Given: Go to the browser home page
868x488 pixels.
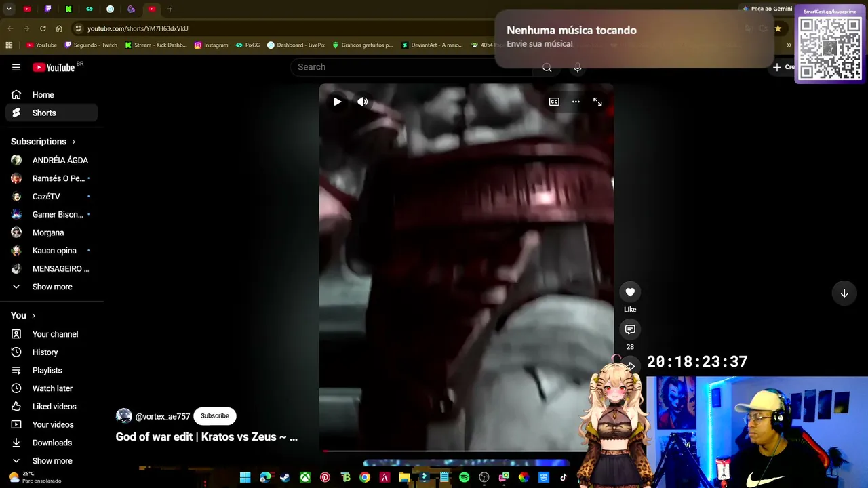Looking at the screenshot, I should 59,28.
